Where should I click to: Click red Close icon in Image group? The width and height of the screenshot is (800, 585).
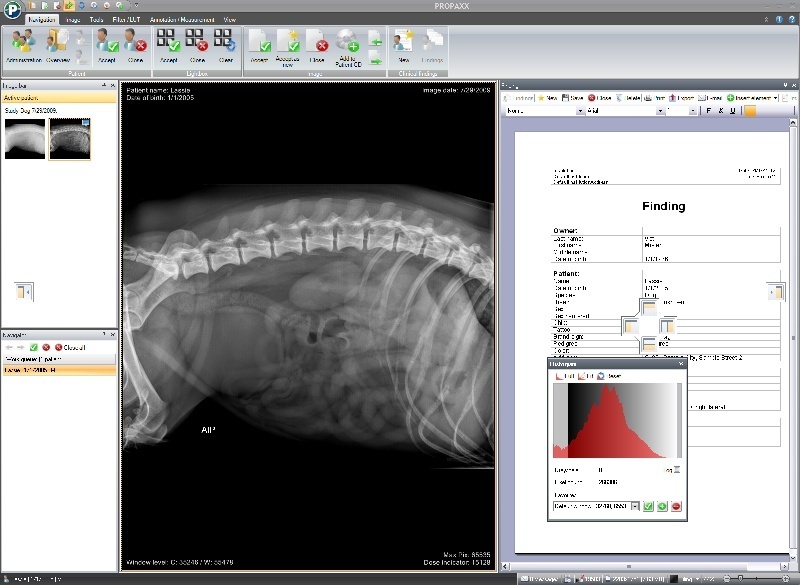pos(319,44)
